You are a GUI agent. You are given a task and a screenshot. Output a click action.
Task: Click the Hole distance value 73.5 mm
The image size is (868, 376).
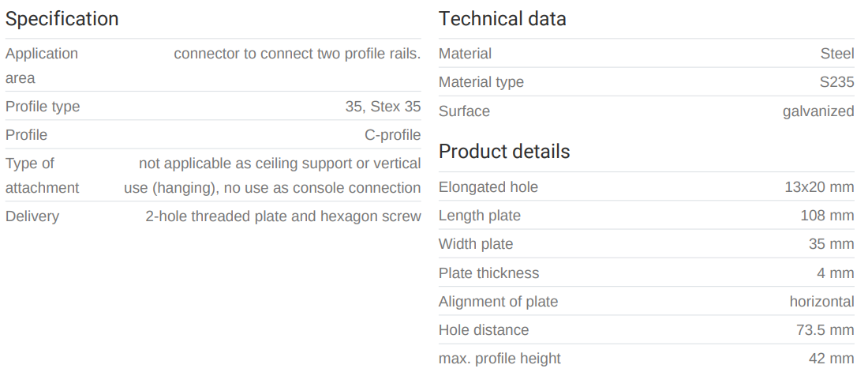tap(825, 330)
